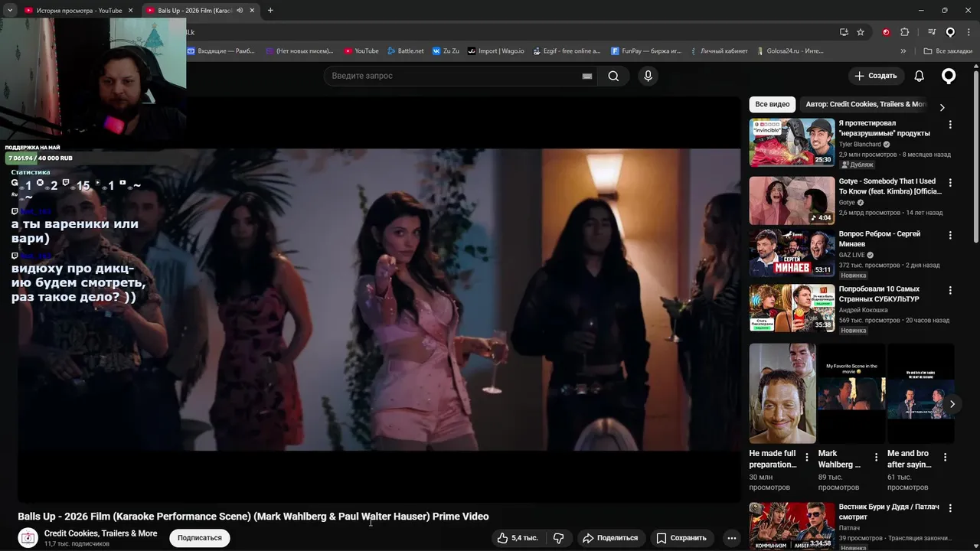
Task: Open media control icon in Chrome toolbar
Action: click(x=932, y=32)
